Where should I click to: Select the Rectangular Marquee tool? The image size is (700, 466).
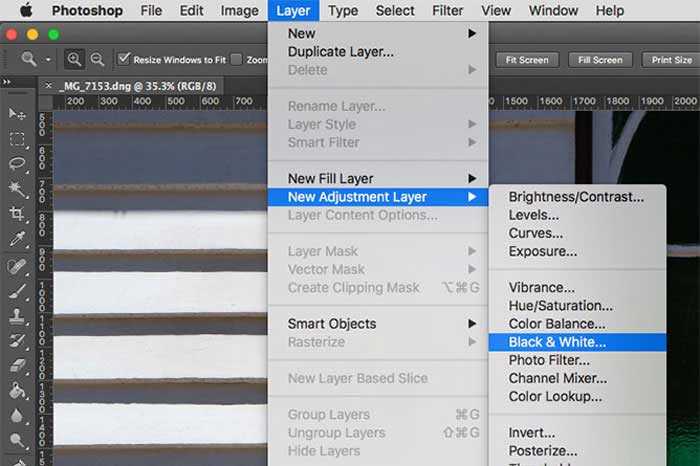pos(17,139)
